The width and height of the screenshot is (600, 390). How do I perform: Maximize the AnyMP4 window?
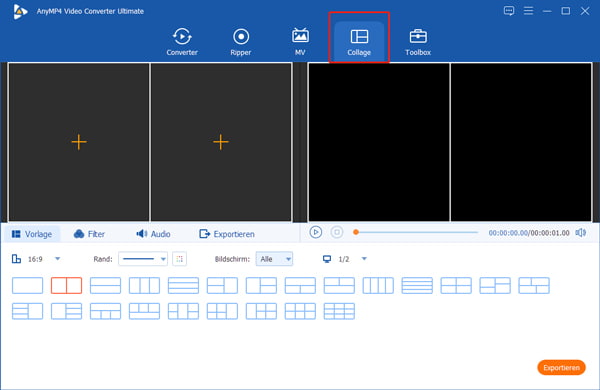point(566,11)
